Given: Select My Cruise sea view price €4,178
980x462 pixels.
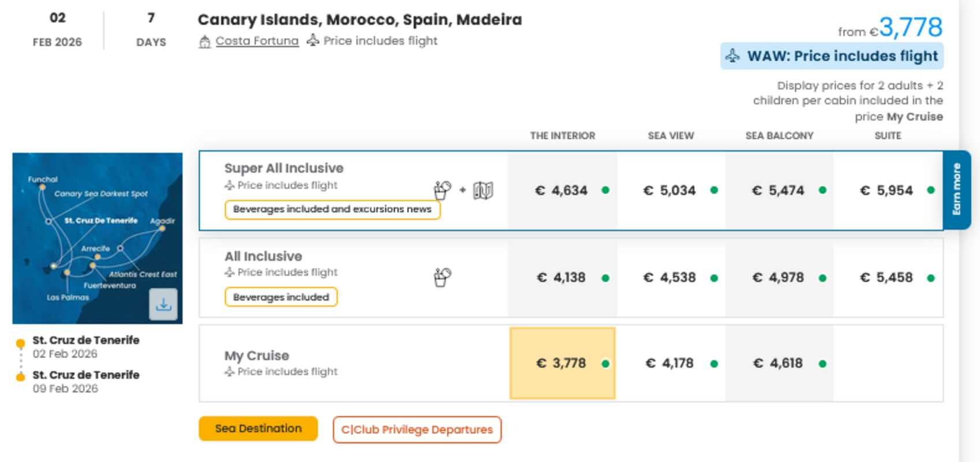Looking at the screenshot, I should (x=670, y=363).
